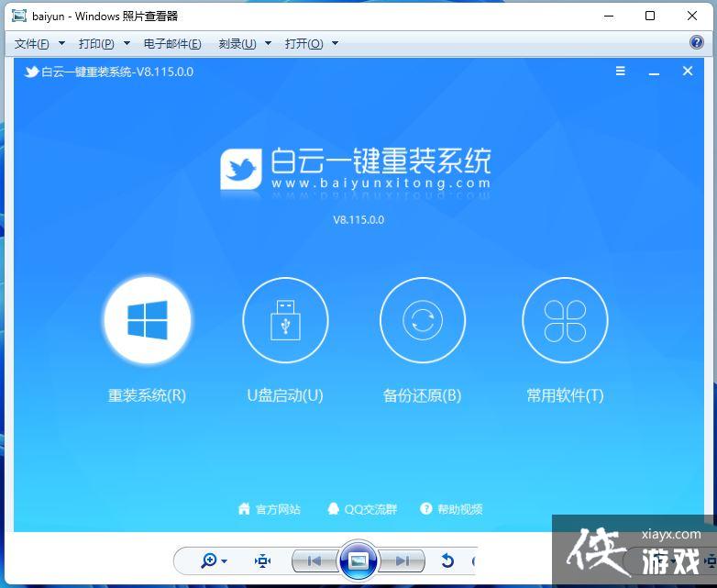Click the 常用软件(T) label
The height and width of the screenshot is (588, 717).
click(565, 395)
